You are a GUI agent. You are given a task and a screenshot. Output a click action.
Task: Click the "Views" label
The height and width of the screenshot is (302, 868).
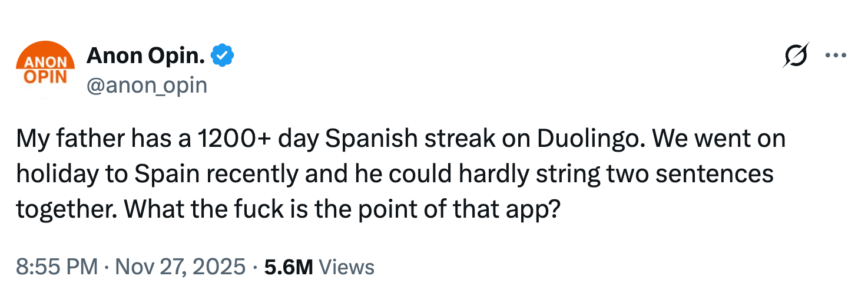pyautogui.click(x=346, y=267)
